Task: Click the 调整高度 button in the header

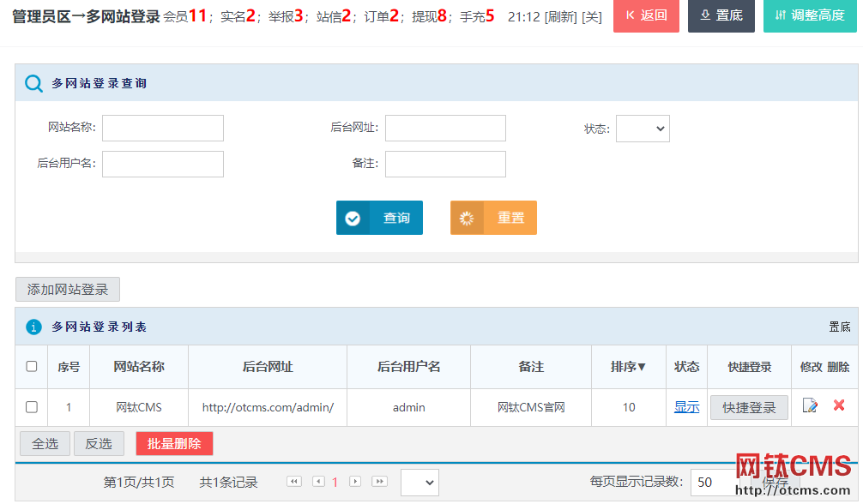Action: [809, 15]
